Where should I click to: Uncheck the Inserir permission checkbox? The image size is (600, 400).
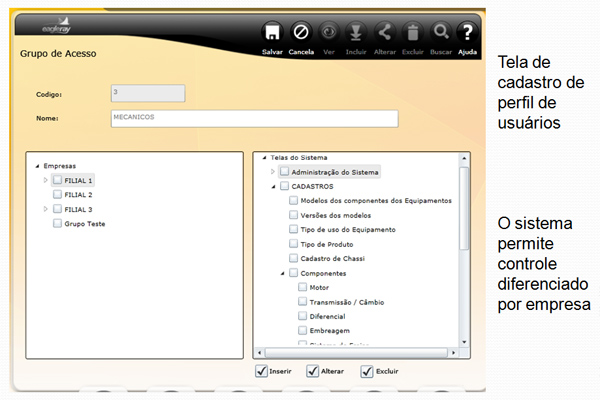tap(261, 372)
